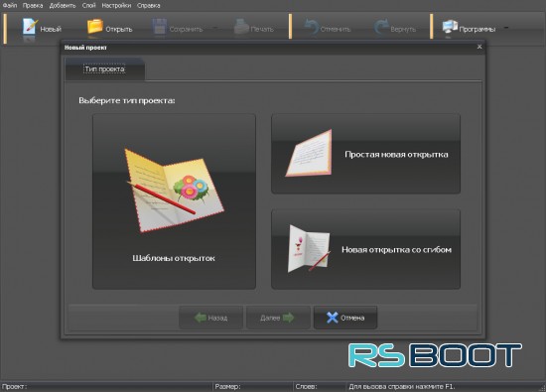Choose the Шаблоны открыток card illustration
Screen dimensions: 546x392
(x=174, y=191)
